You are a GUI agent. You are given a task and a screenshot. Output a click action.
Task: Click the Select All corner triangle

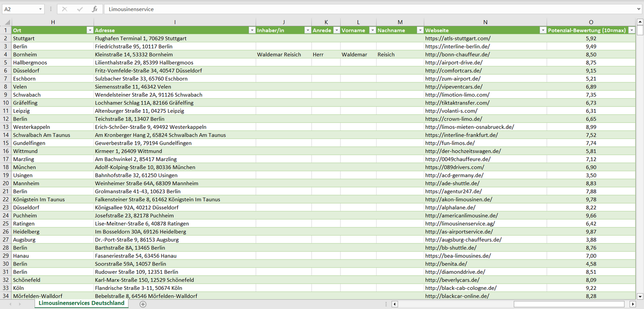tap(7, 22)
